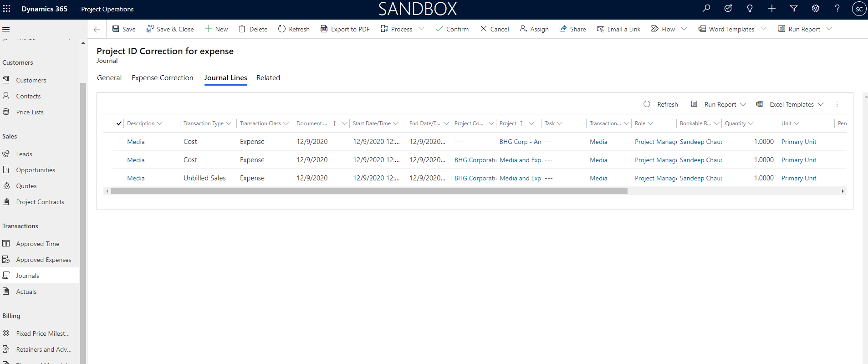Viewport: 868px width, 364px height.
Task: Toggle the select-all rows checkmark
Action: (119, 123)
